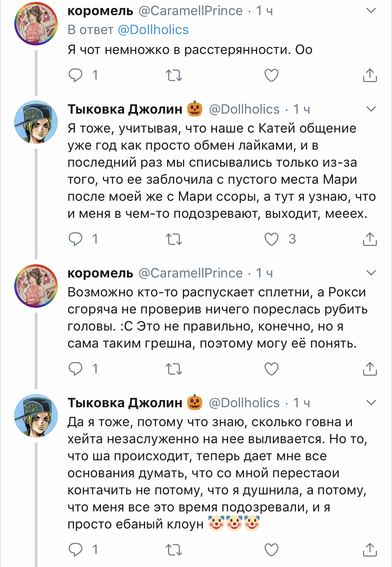Expand options on the clown emoji tweet
Image resolution: width=392 pixels, height=567 pixels.
coord(371,403)
